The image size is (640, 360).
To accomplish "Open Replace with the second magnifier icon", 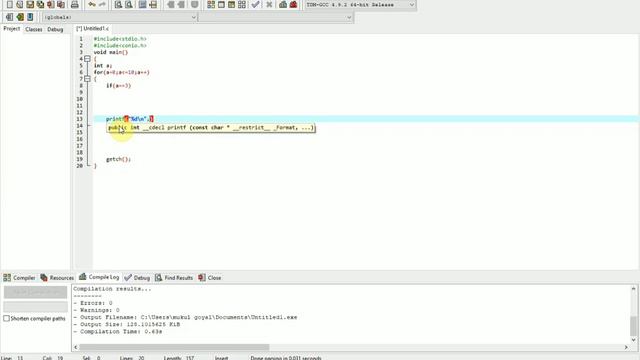I will click(129, 4).
